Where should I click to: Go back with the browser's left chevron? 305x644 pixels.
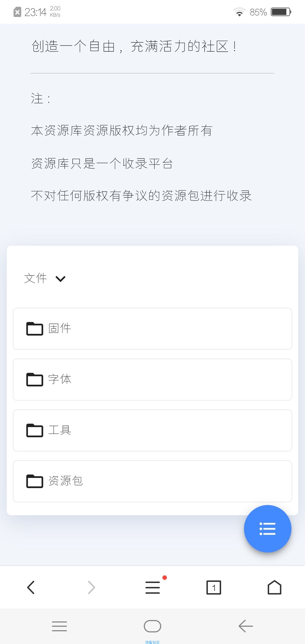[x=31, y=588]
